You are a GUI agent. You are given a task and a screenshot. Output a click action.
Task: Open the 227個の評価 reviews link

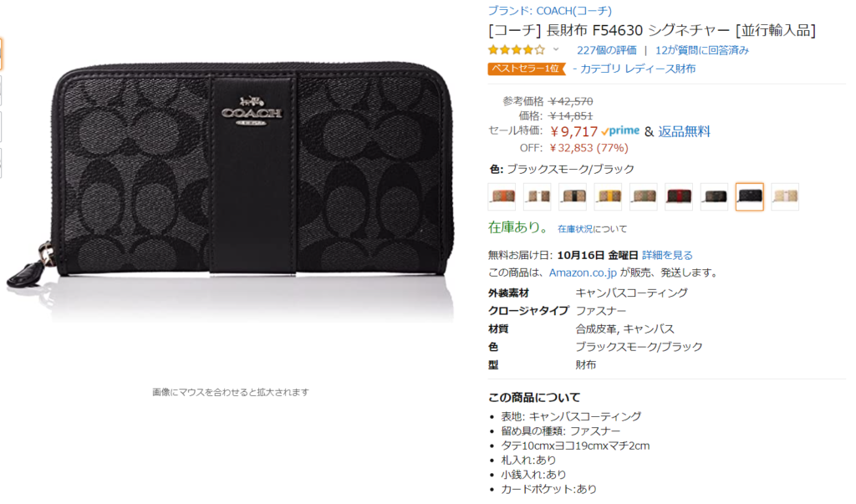[607, 50]
